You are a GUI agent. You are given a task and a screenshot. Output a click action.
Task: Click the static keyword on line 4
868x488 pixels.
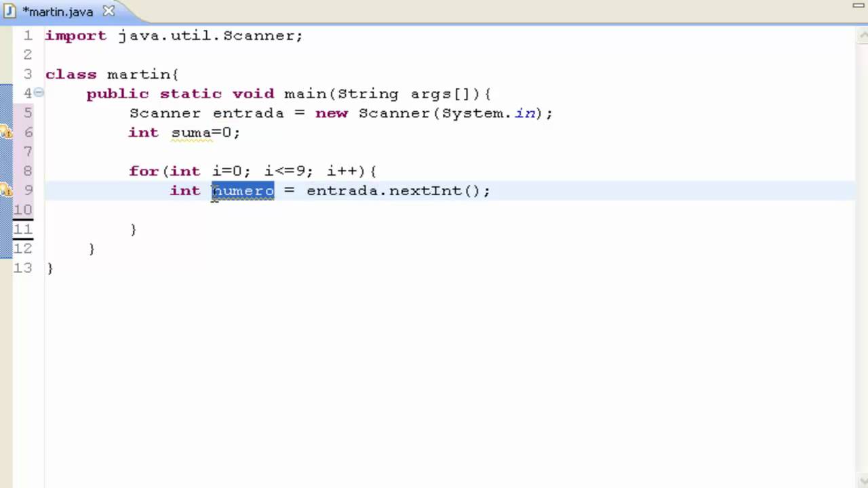[191, 94]
